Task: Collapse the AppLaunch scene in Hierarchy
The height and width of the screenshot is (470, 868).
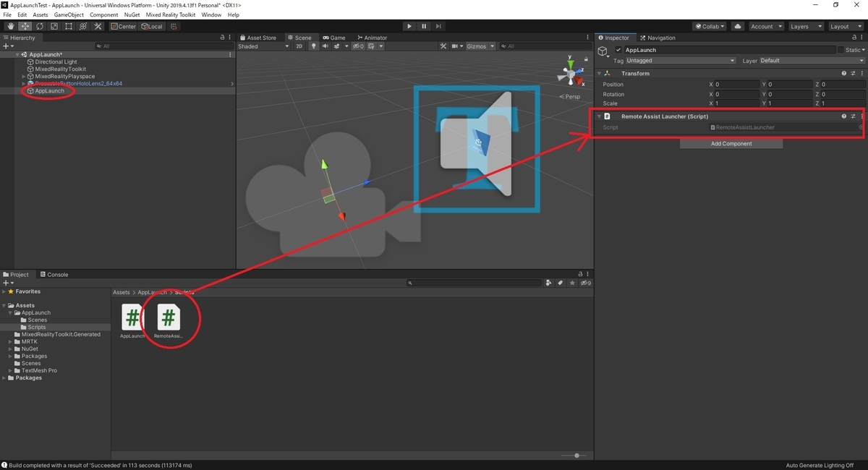Action: pos(17,55)
